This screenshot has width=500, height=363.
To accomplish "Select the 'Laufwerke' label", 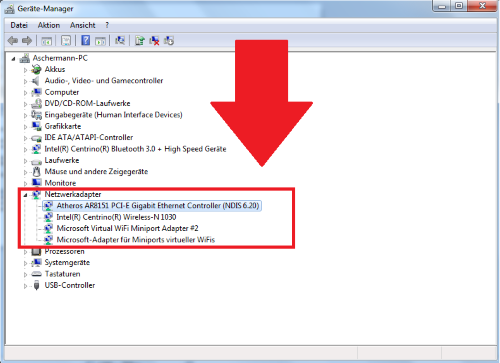I will pos(62,160).
